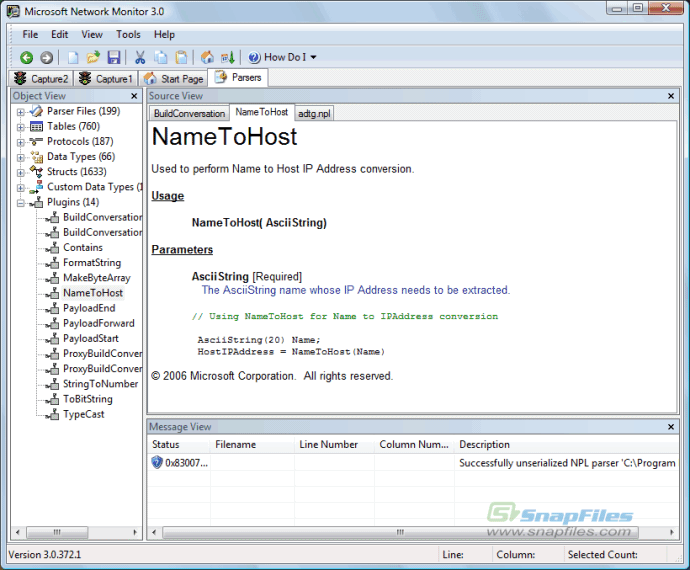Click Message View horizontal scrollbar thumb
The width and height of the screenshot is (690, 570).
point(400,533)
